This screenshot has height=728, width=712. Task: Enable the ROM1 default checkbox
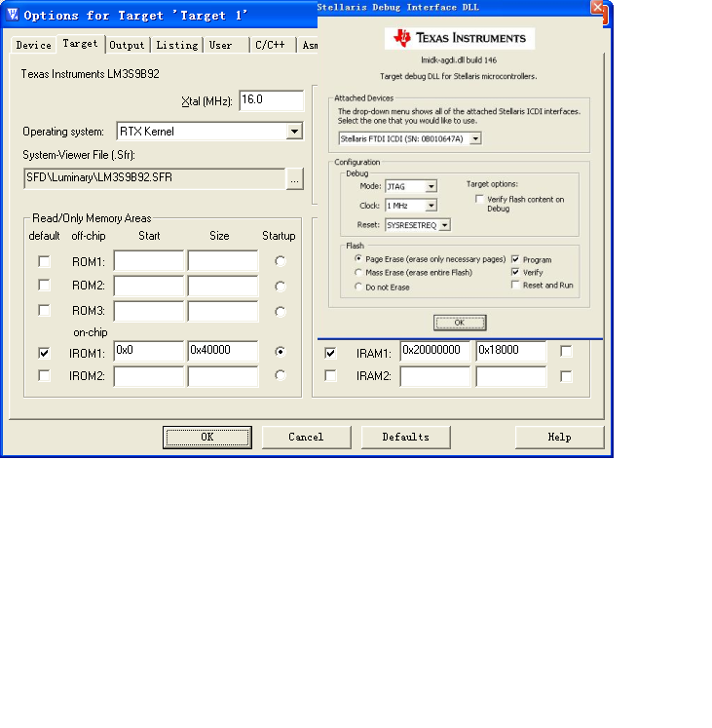[x=44, y=261]
